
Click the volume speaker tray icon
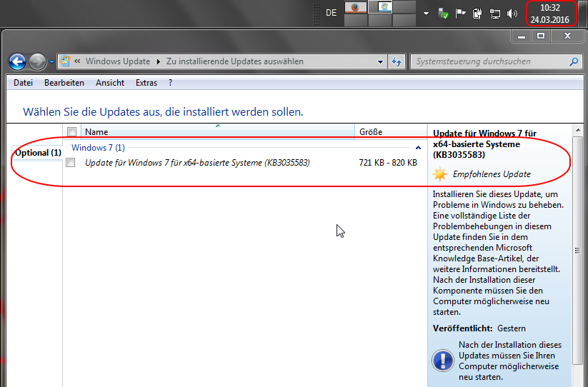pos(512,14)
